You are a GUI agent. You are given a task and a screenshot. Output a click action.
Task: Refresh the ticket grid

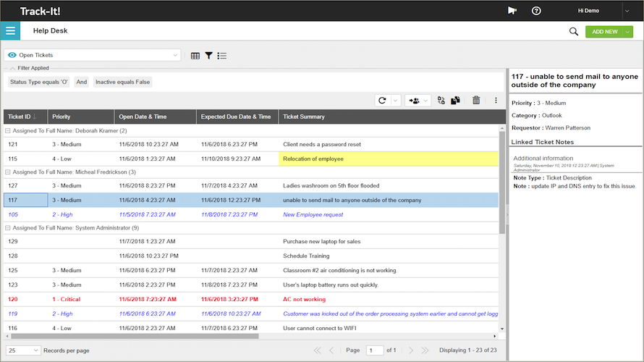(382, 101)
